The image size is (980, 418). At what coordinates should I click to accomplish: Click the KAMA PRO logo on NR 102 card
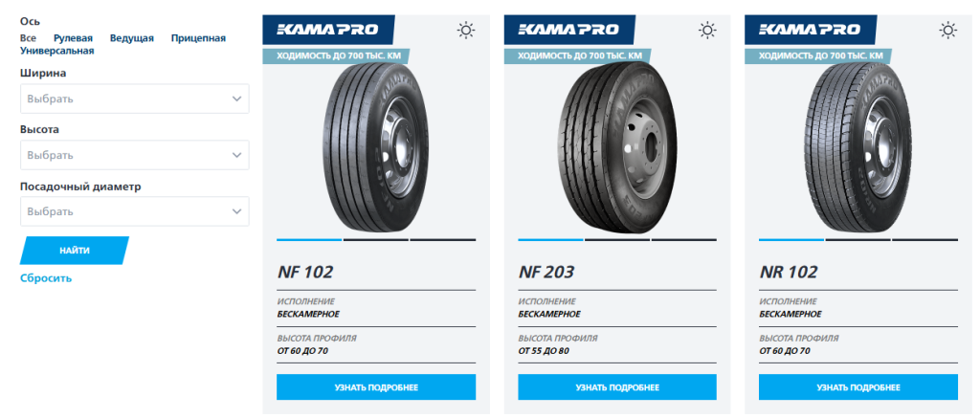tap(811, 30)
